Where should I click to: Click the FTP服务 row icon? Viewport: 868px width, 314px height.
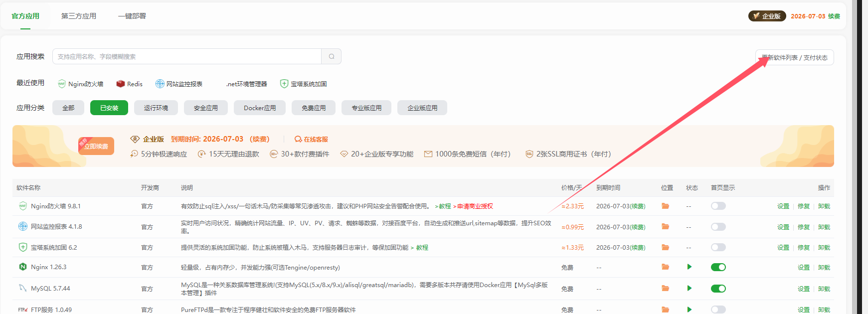[22, 310]
